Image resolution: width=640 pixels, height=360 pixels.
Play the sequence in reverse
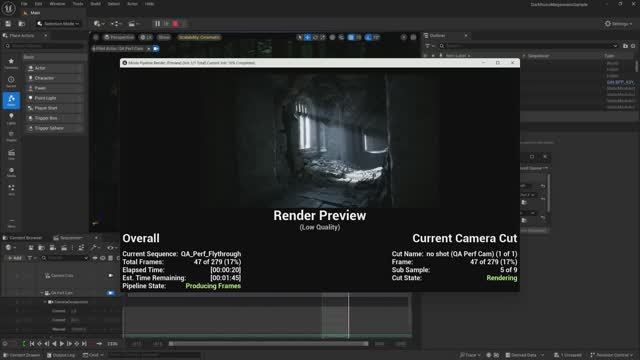point(54,344)
